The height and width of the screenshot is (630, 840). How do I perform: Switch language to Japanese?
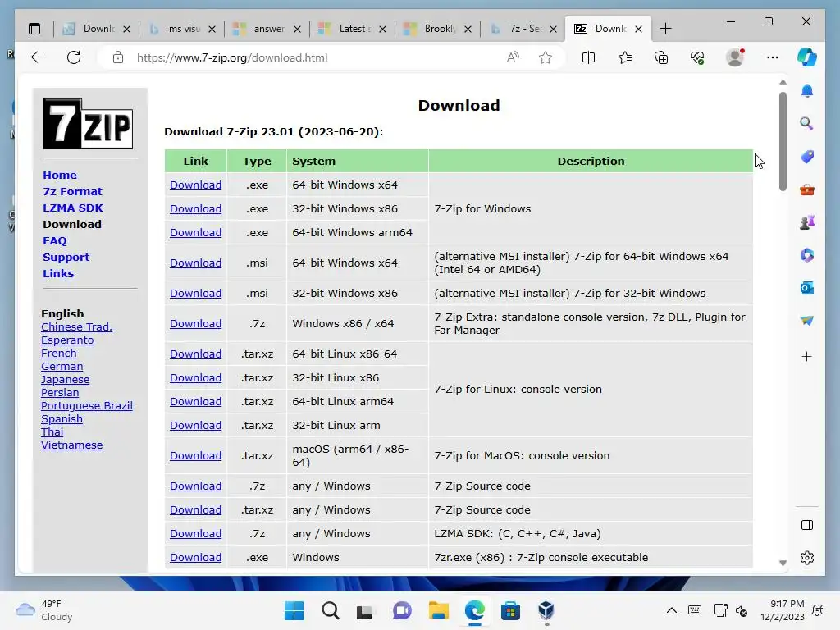(x=65, y=379)
